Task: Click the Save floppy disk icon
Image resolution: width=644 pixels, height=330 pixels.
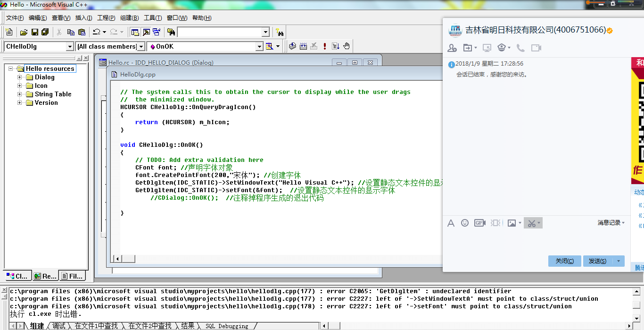Action: 34,32
